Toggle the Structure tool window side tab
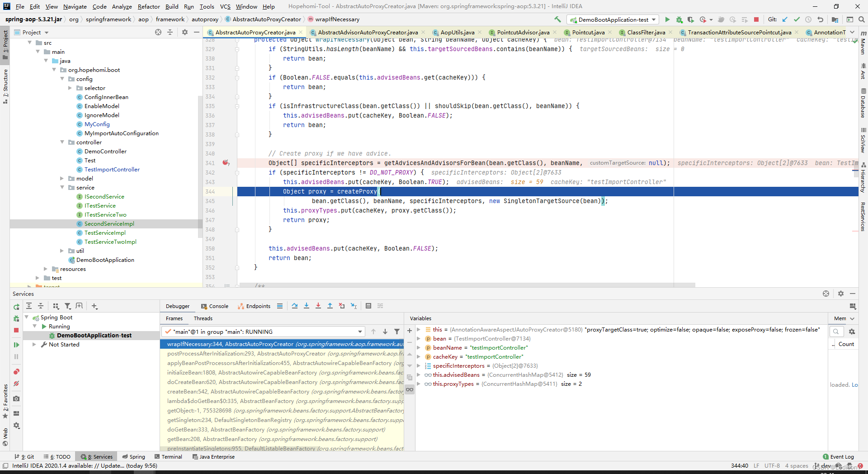The image size is (868, 474). tap(5, 86)
